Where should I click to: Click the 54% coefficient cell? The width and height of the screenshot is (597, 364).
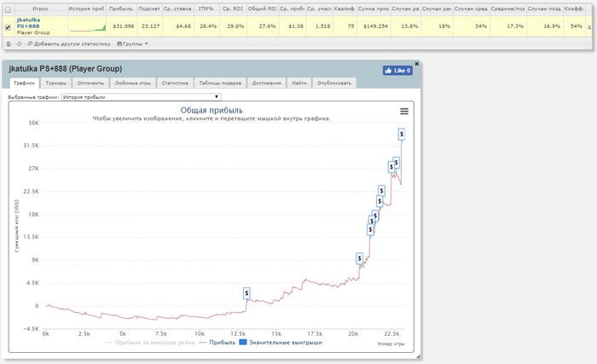click(x=576, y=26)
